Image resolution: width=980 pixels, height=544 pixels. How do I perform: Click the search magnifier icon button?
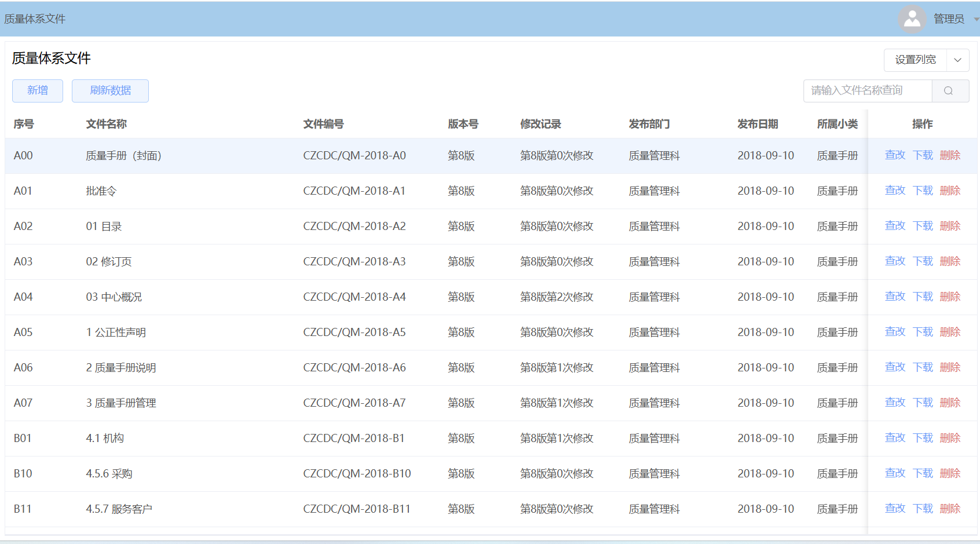950,91
